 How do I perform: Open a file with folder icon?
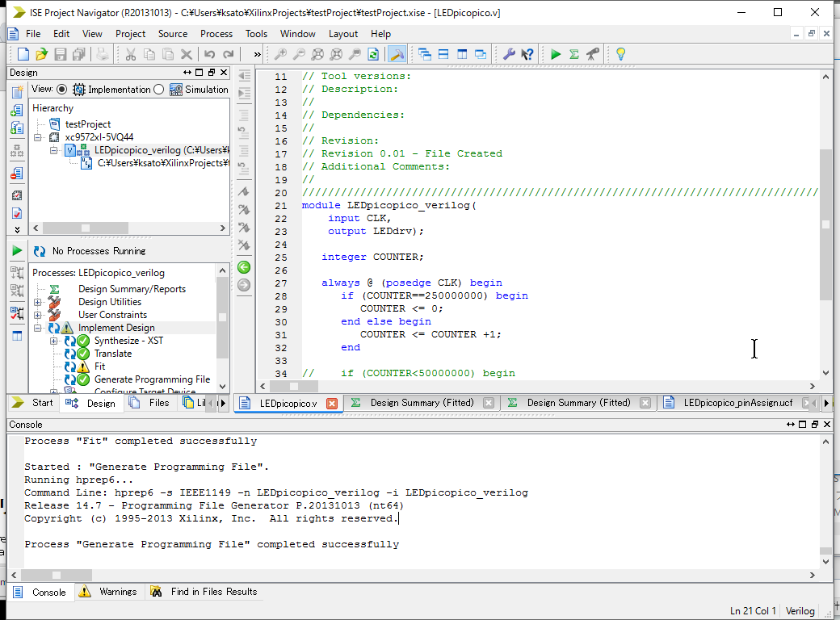point(41,54)
